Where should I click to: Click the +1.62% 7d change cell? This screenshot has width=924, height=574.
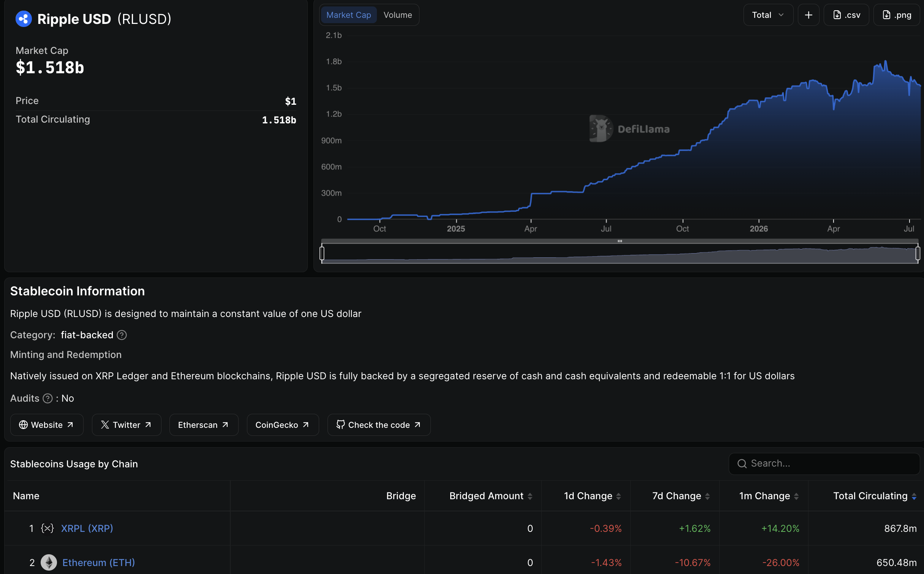click(x=695, y=528)
